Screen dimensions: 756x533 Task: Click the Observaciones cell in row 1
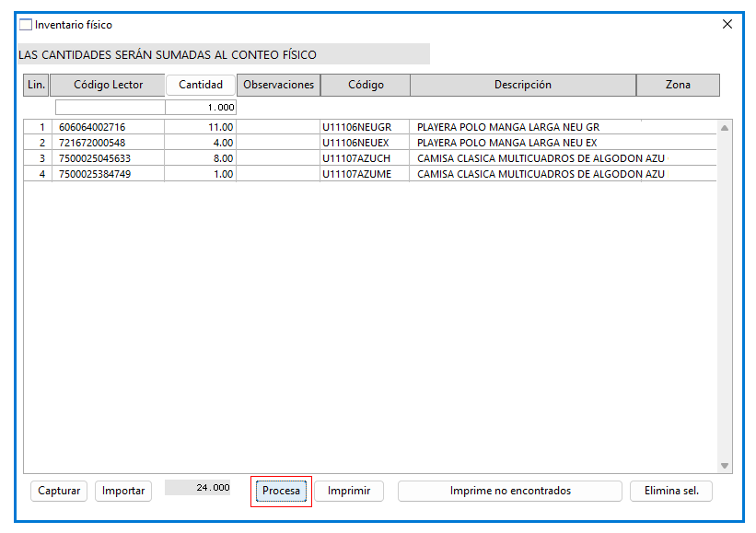point(278,127)
